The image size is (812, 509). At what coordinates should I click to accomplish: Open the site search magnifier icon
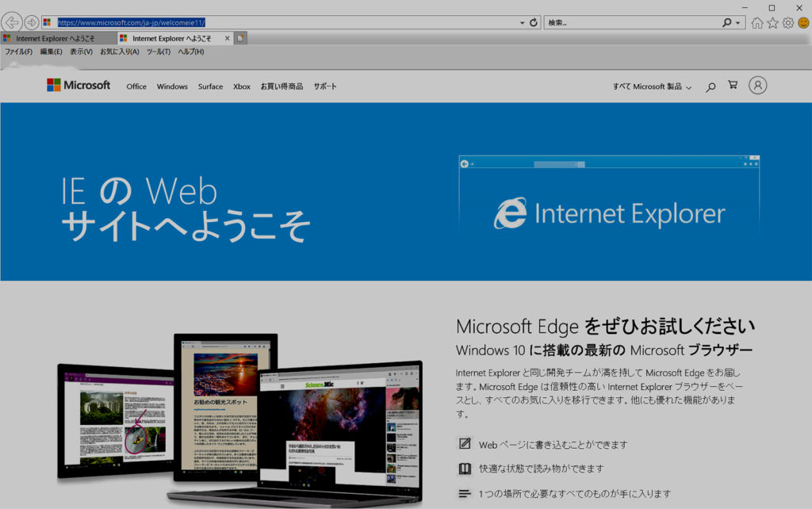click(x=710, y=86)
